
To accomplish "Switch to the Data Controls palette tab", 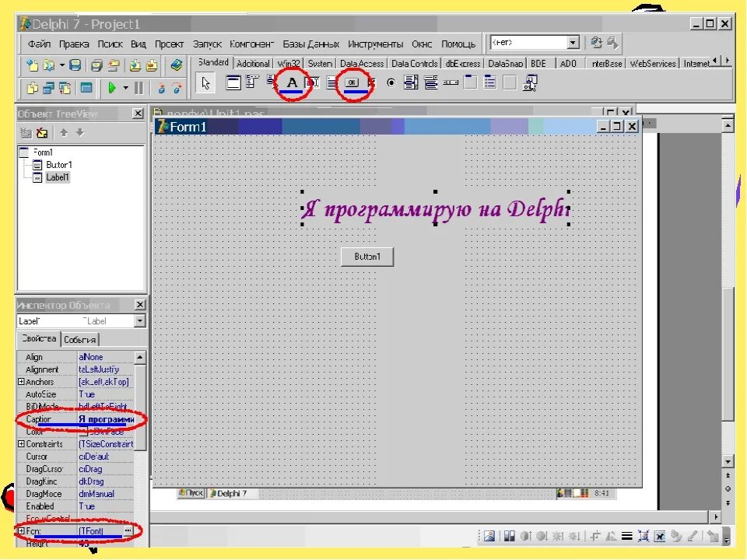I will coord(415,63).
